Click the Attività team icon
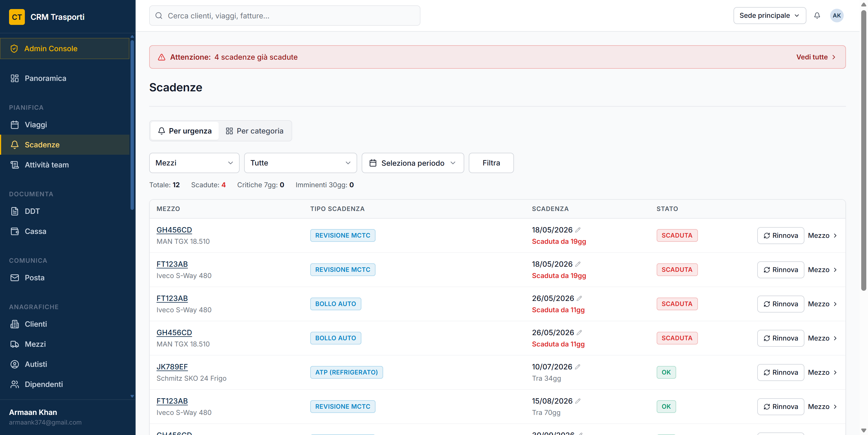The width and height of the screenshot is (868, 435). [x=14, y=165]
